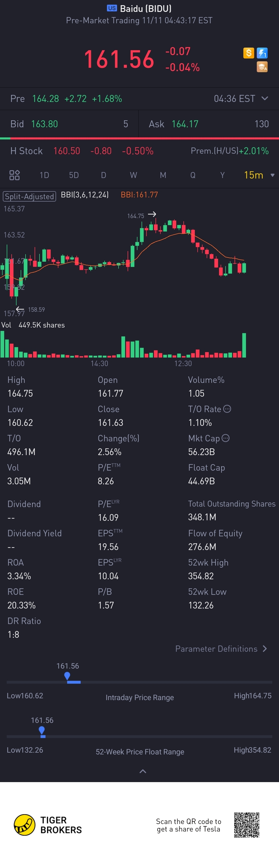This screenshot has height=868, width=279.
Task: Open the 15m interval dropdown
Action: coord(259,175)
